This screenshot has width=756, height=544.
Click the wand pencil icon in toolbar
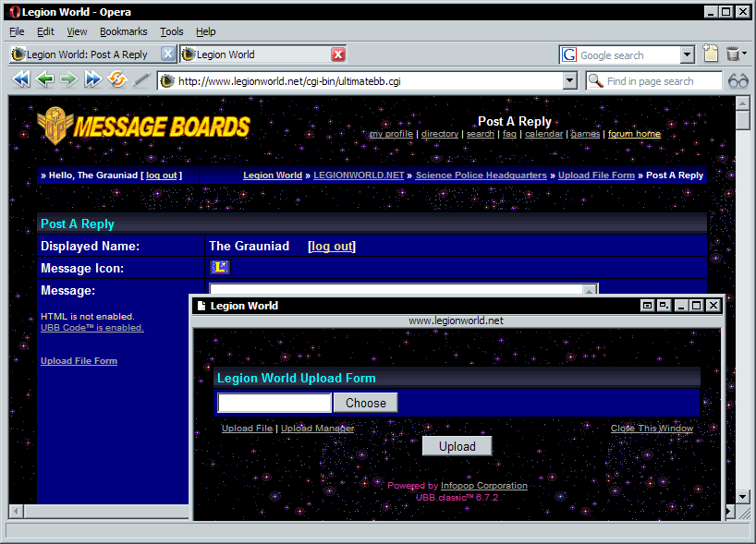click(x=141, y=79)
